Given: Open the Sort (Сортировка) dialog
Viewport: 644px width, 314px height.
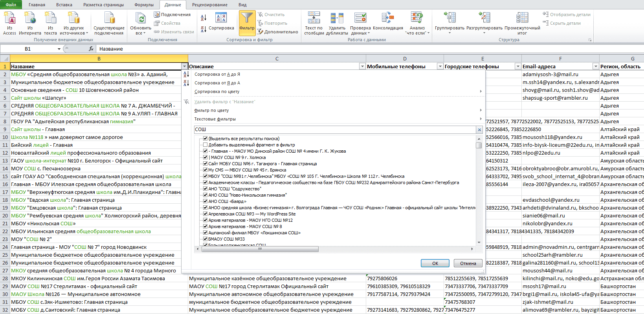Looking at the screenshot, I should point(221,22).
